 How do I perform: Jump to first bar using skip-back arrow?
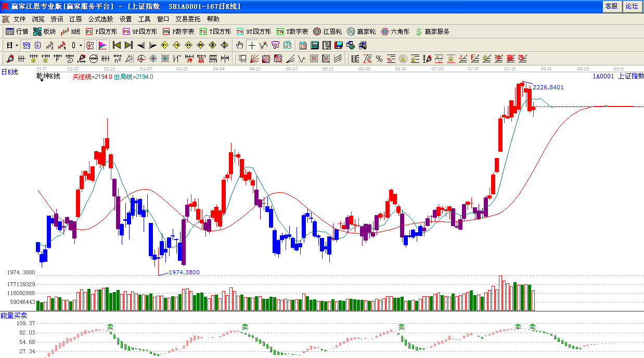point(117,45)
